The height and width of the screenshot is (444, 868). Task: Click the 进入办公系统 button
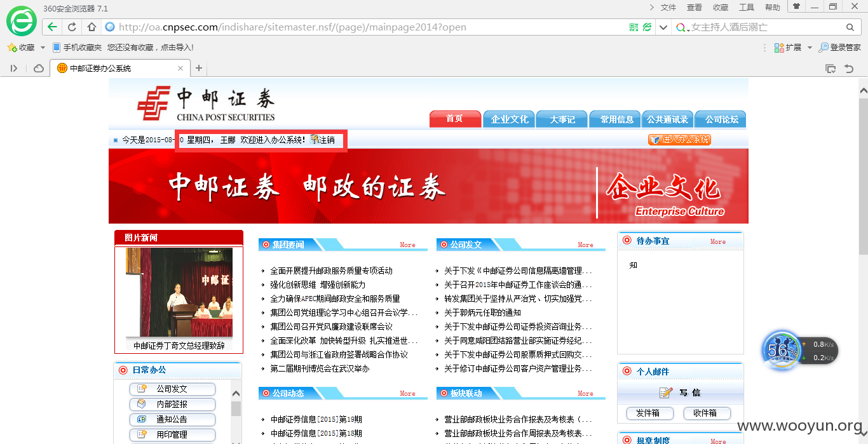[679, 140]
